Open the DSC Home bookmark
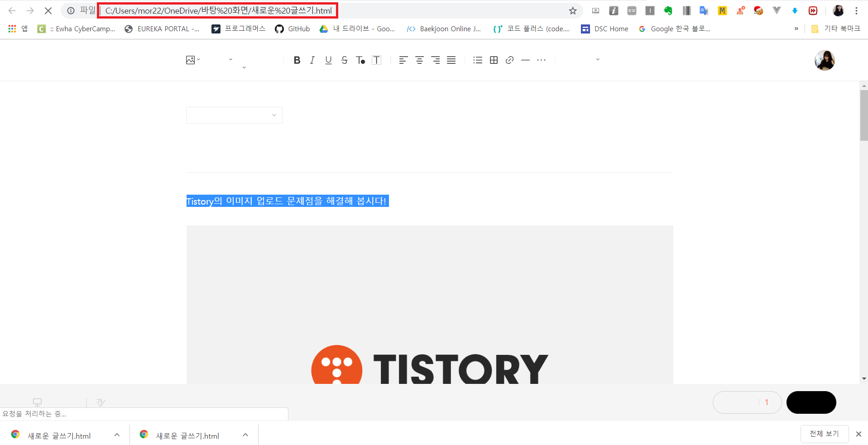 pyautogui.click(x=605, y=29)
